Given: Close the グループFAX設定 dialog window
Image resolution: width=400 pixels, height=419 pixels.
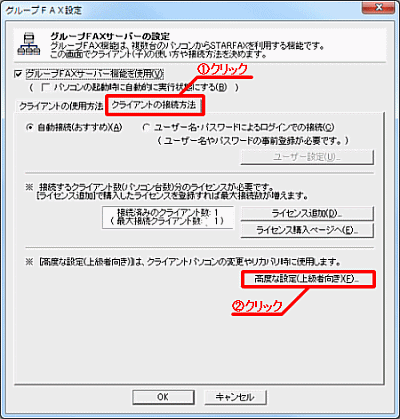Looking at the screenshot, I should [x=379, y=7].
